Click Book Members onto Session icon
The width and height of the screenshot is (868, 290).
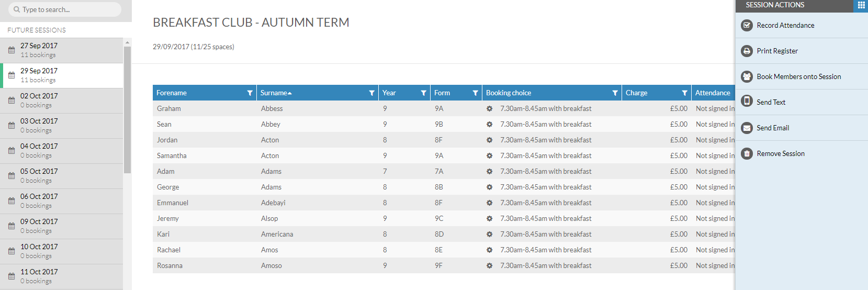(x=747, y=76)
